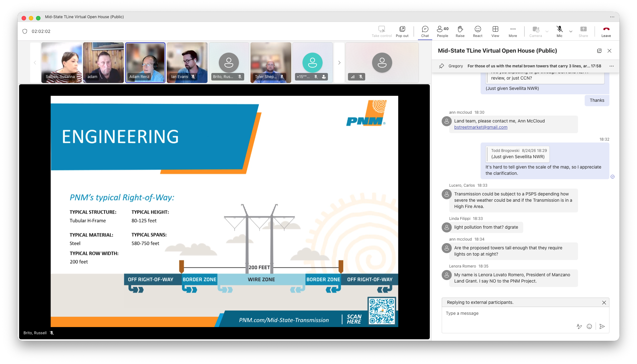The image size is (637, 364).
Task: Click the pin icon beside Gregory's message
Action: [441, 66]
